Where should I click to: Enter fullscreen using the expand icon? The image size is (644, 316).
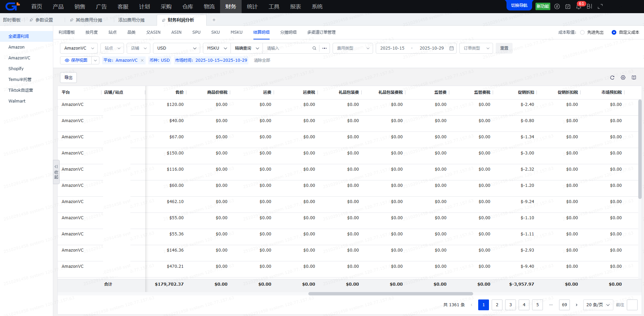click(x=600, y=6)
